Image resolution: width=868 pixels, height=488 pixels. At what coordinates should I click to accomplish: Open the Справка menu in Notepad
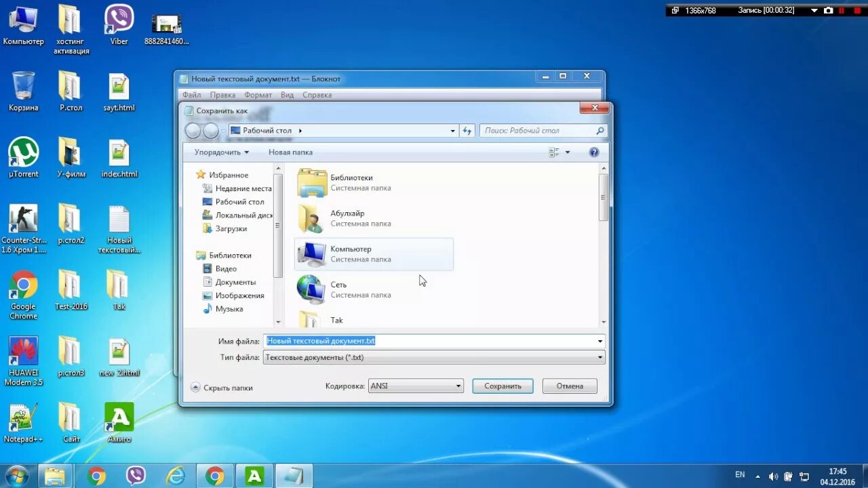click(x=317, y=95)
